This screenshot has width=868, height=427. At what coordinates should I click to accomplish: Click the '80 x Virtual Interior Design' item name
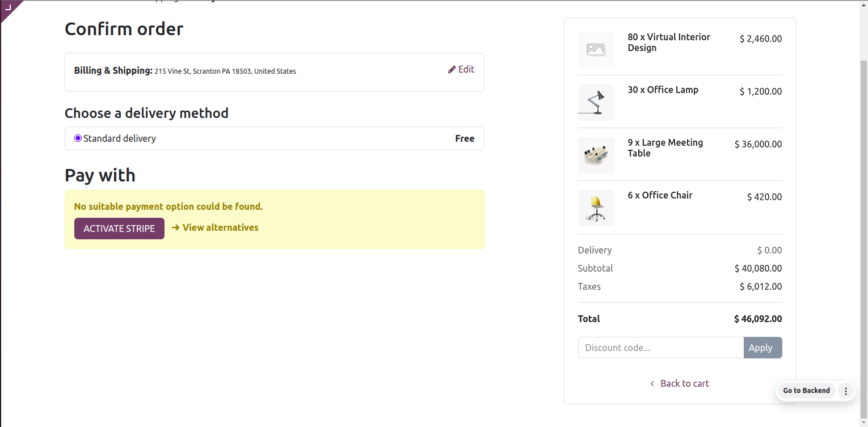tap(669, 43)
